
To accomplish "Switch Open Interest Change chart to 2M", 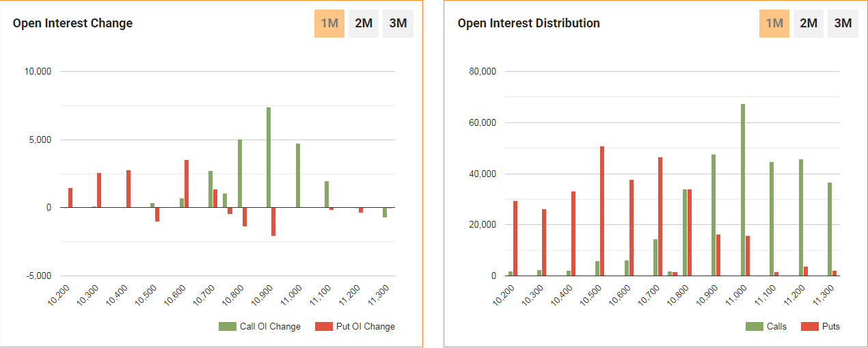I will click(364, 23).
